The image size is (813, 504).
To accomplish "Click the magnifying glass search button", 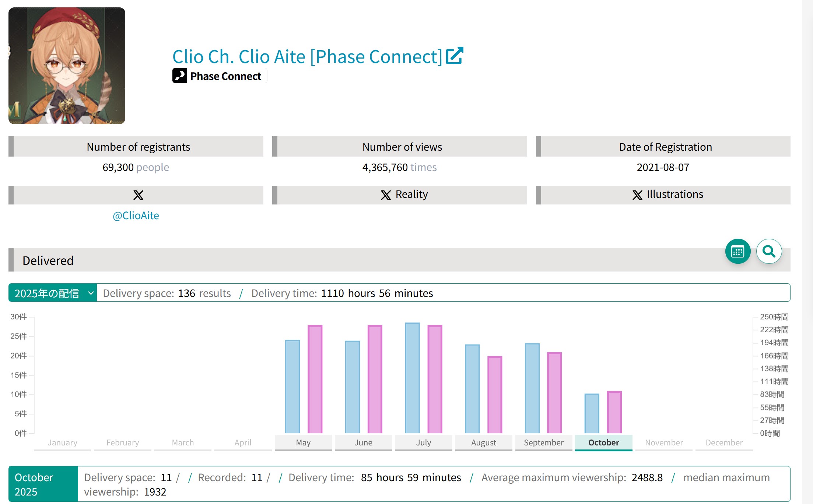I will 769,252.
